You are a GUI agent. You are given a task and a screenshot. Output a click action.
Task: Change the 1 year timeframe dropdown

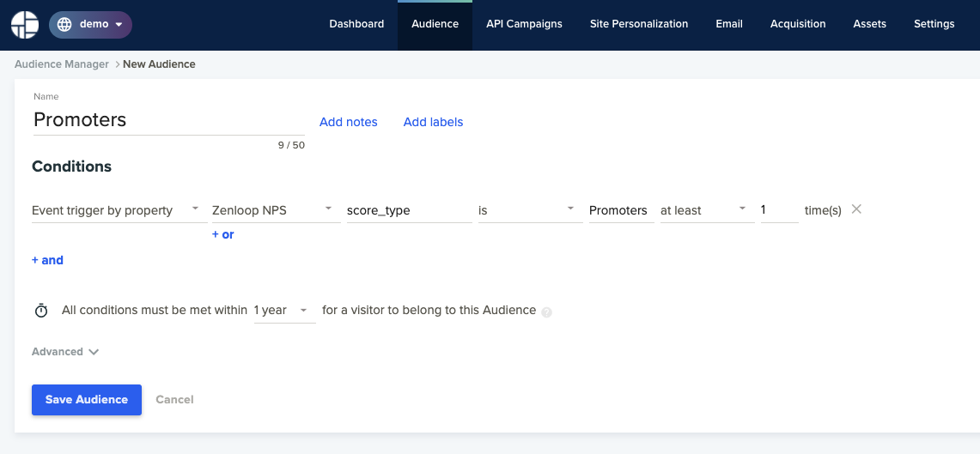point(284,311)
